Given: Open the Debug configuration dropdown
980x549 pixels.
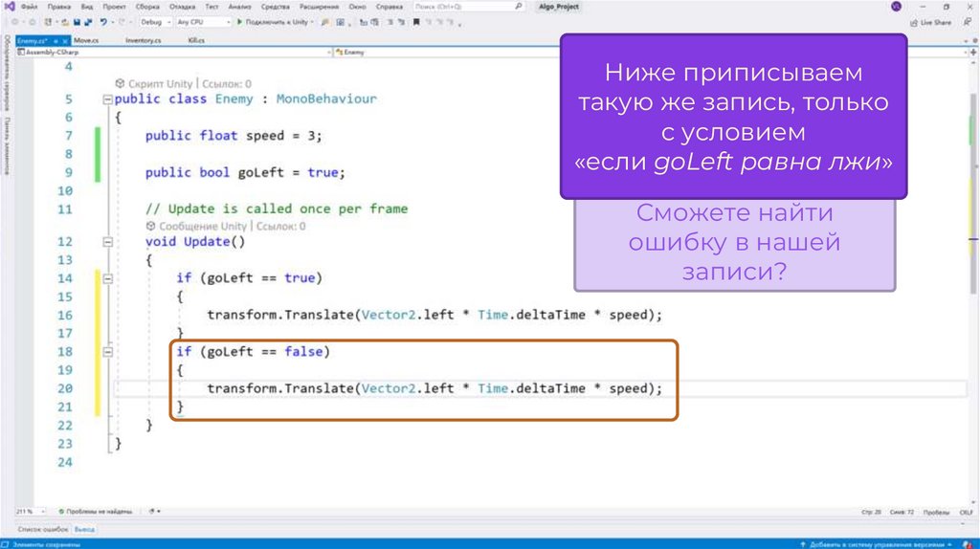Looking at the screenshot, I should pos(155,22).
